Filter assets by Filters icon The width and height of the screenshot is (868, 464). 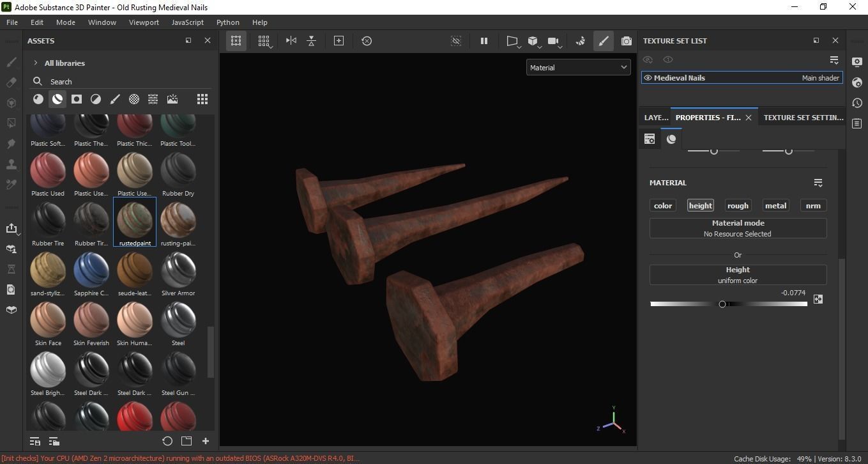[x=96, y=99]
